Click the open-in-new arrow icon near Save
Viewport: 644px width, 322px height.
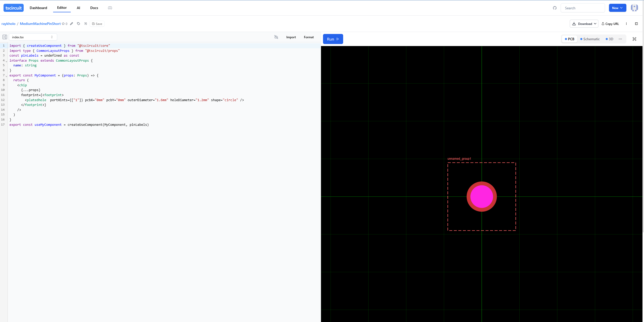coord(86,24)
